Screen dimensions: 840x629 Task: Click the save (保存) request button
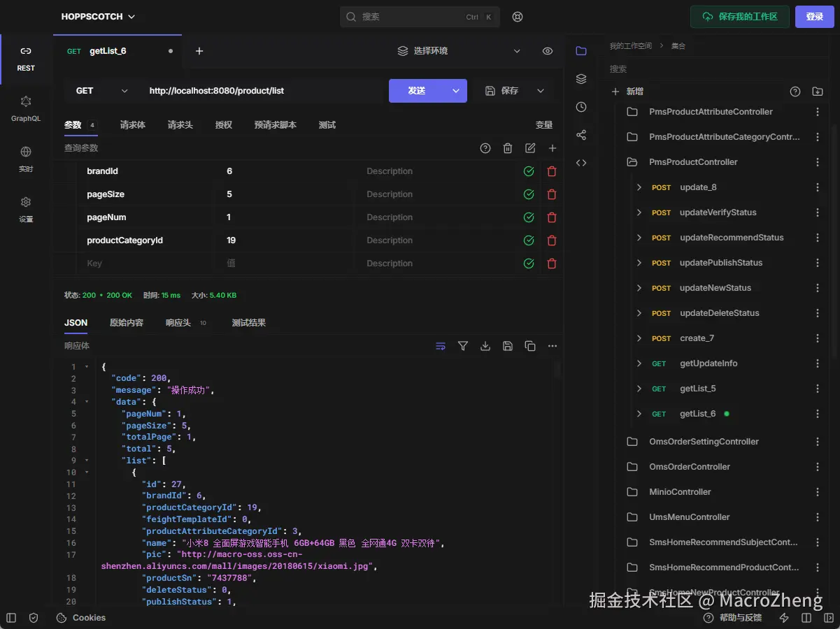(502, 91)
